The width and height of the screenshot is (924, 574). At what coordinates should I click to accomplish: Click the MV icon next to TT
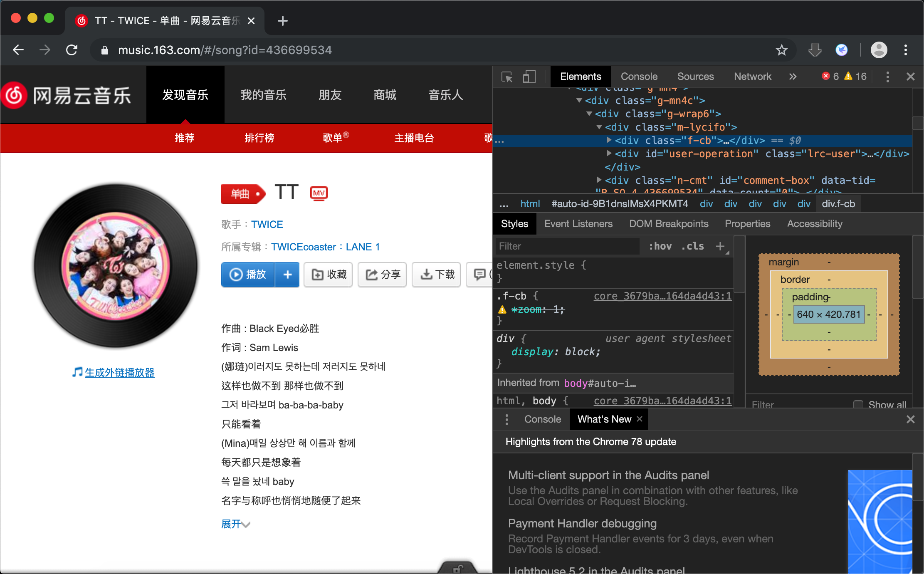319,193
